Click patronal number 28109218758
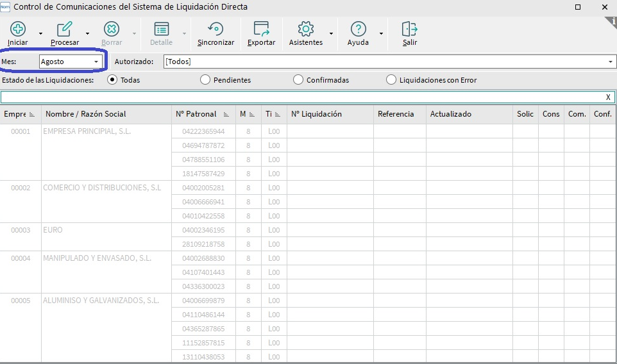Viewport: 617px width, 364px height. pyautogui.click(x=203, y=244)
